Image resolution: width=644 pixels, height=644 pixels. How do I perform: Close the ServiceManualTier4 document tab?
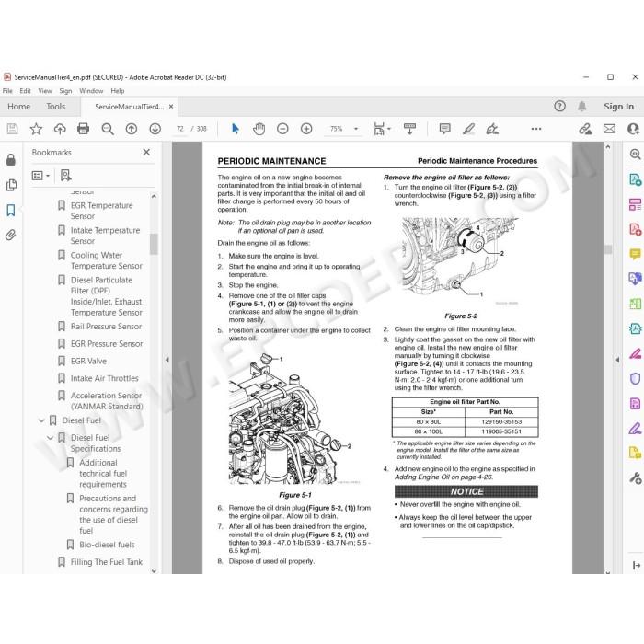point(171,107)
